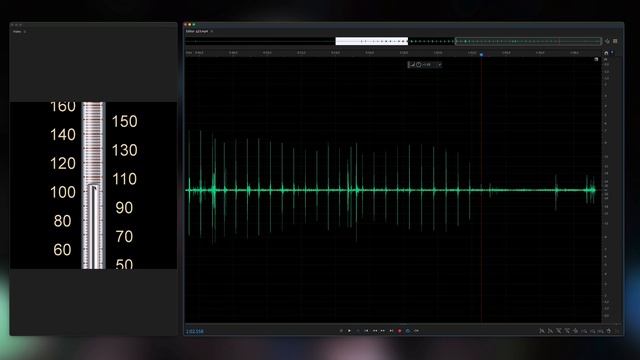Image resolution: width=640 pixels, height=360 pixels.
Task: Click the green zoom navigator range bar
Action: [x=528, y=41]
